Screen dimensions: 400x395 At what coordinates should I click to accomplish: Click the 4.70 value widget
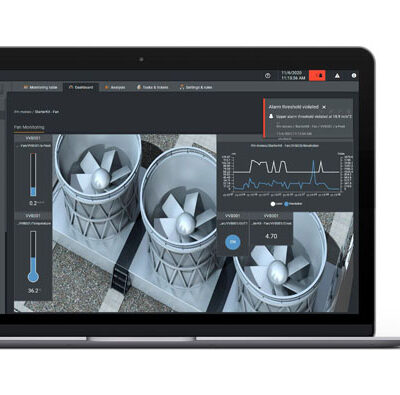[x=271, y=236]
